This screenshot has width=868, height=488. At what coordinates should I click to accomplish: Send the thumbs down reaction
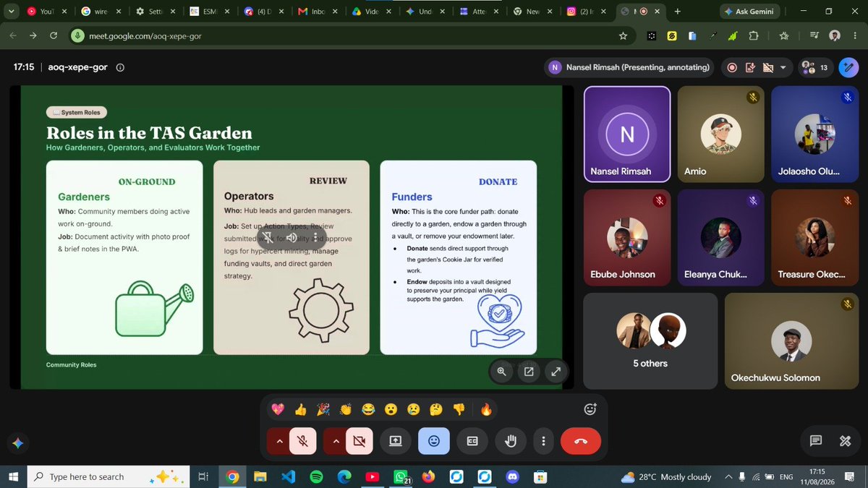pos(459,410)
